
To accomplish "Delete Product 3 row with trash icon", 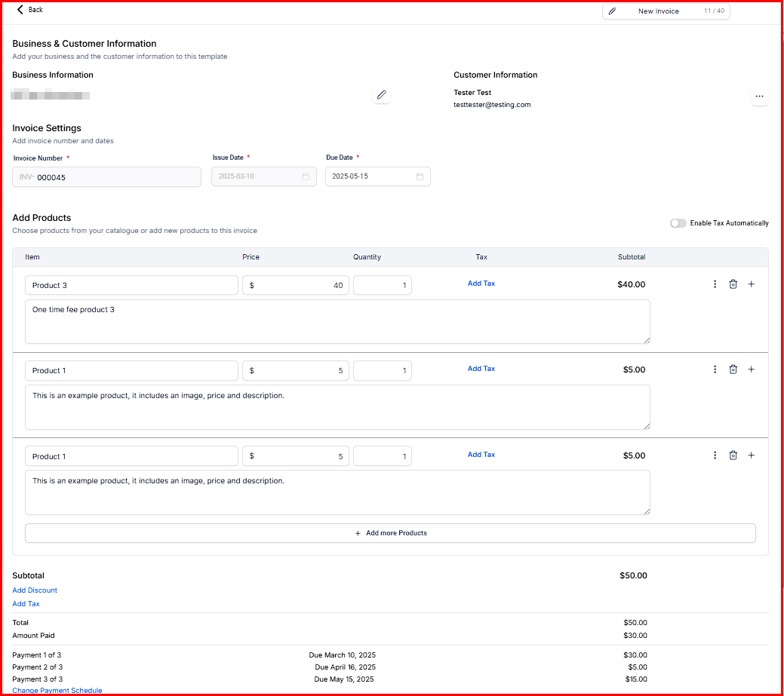I will click(x=733, y=284).
